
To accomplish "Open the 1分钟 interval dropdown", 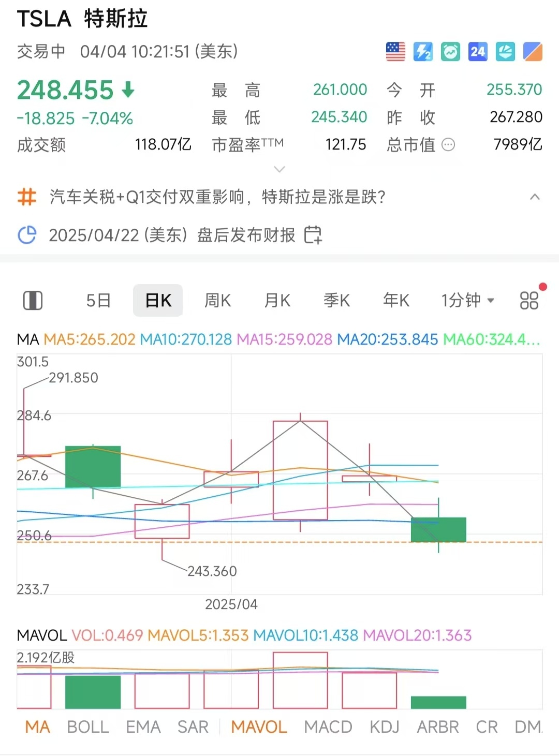I will pyautogui.click(x=467, y=300).
